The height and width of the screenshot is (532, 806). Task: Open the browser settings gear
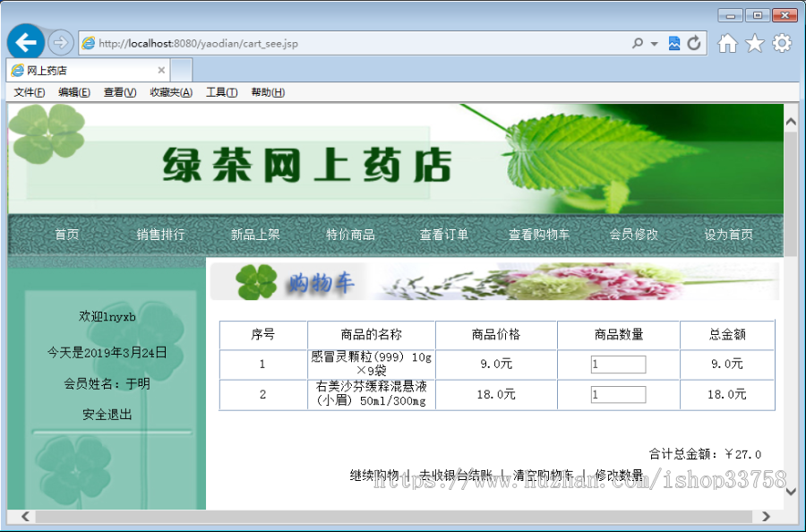point(780,42)
